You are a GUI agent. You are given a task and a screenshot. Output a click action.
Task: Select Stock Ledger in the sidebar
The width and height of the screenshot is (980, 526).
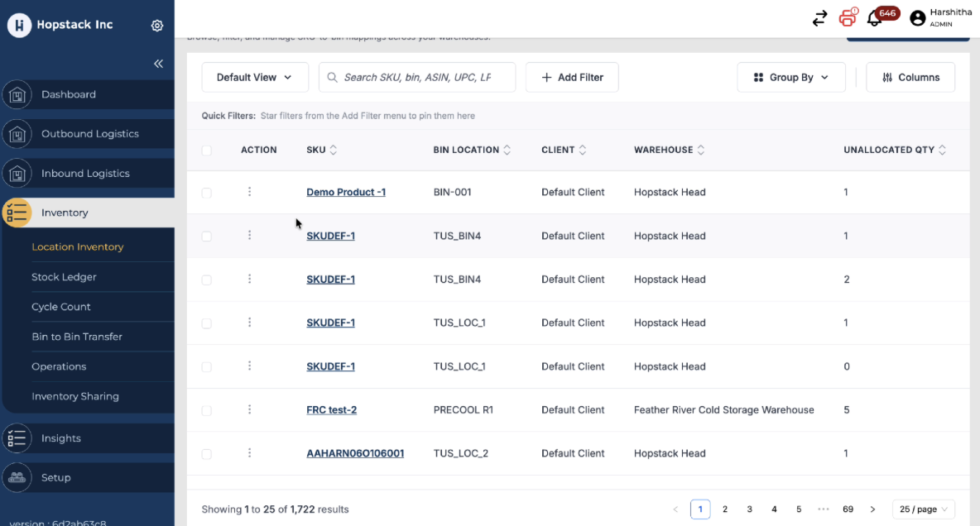pos(64,277)
